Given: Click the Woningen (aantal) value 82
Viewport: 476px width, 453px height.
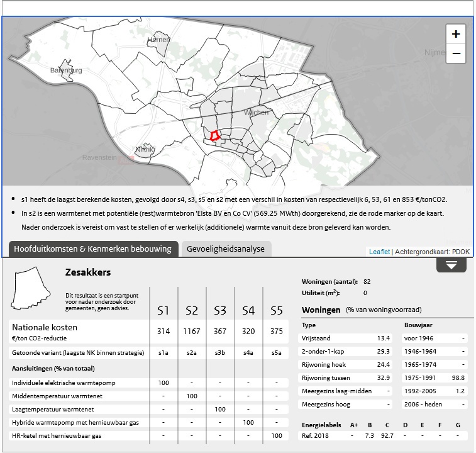Looking at the screenshot, I should click(x=367, y=282).
